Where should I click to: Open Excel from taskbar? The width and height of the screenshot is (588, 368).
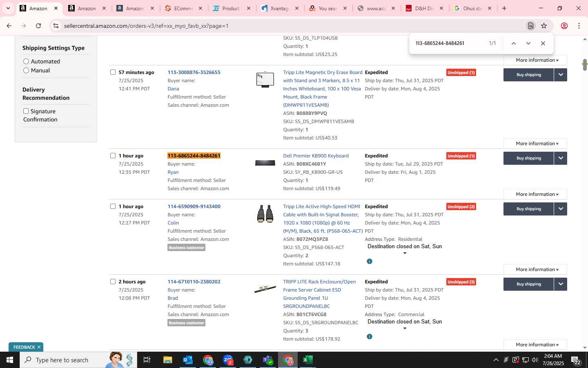click(x=307, y=360)
